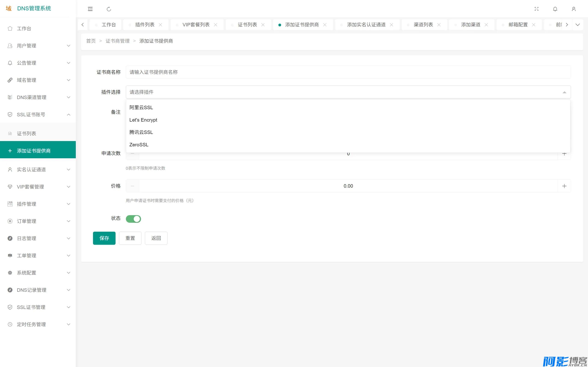Open the tab list dropdown chevron
Screen dimensions: 588x367
(578, 25)
